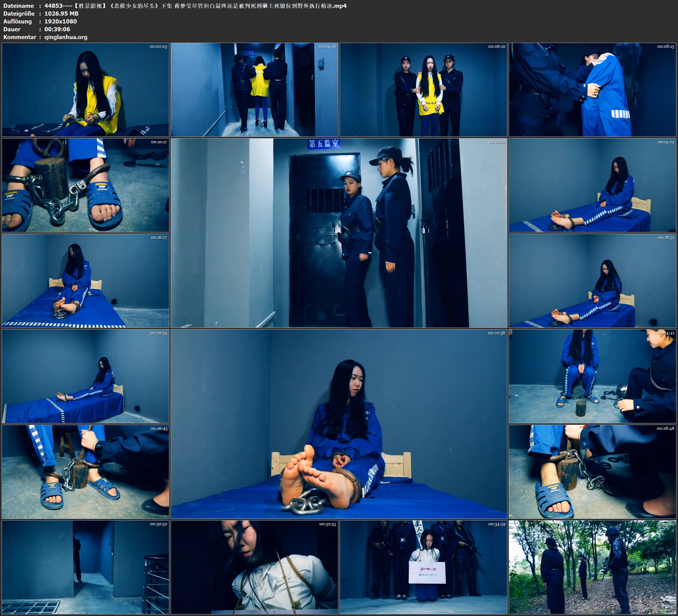Select the large 00:22:38 center thumbnail

[x=339, y=424]
